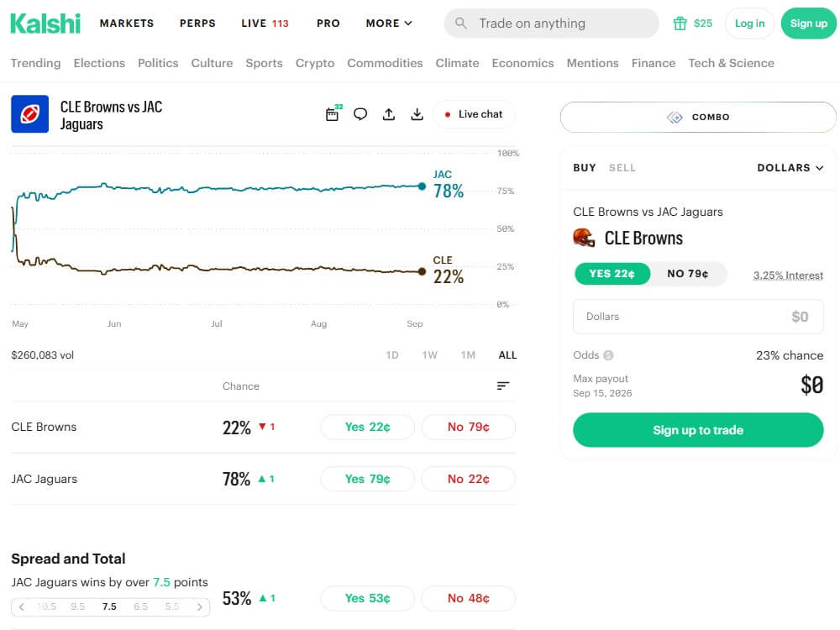Go to Tech & Science category
The width and height of the screenshot is (840, 630).
[732, 63]
